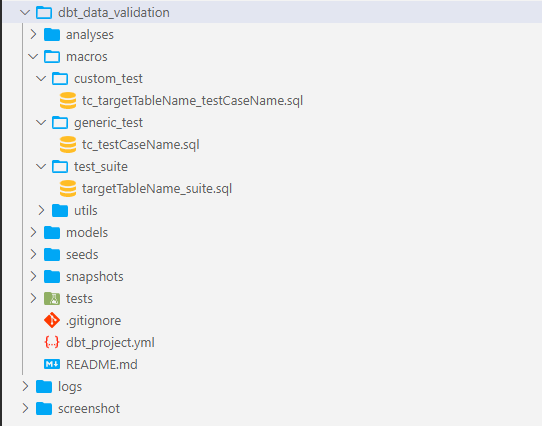Select the models folder label
Image resolution: width=542 pixels, height=426 pixels.
(x=87, y=232)
